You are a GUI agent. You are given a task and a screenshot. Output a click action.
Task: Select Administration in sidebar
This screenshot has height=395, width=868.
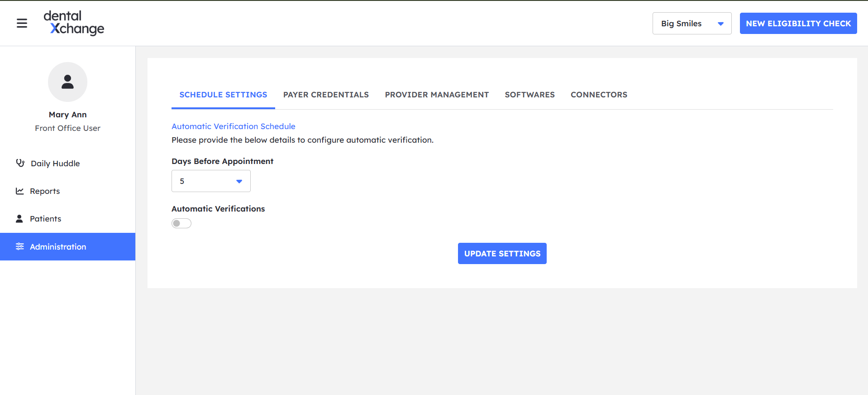68,246
